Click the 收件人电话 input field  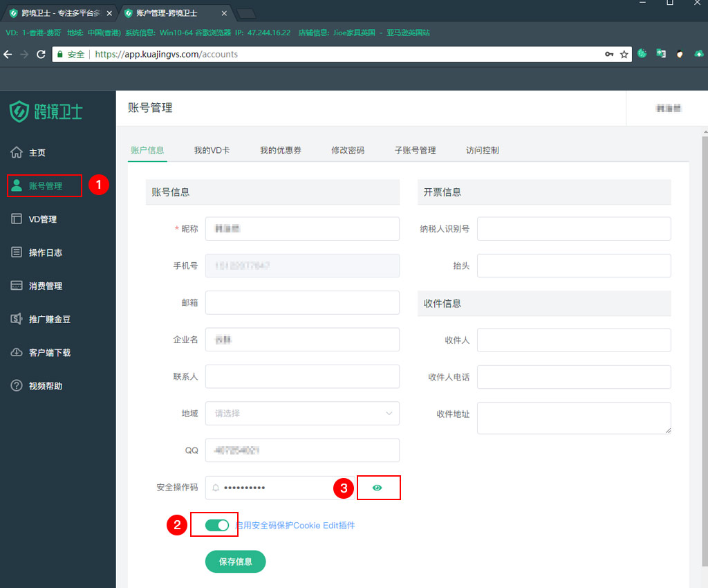[574, 376]
